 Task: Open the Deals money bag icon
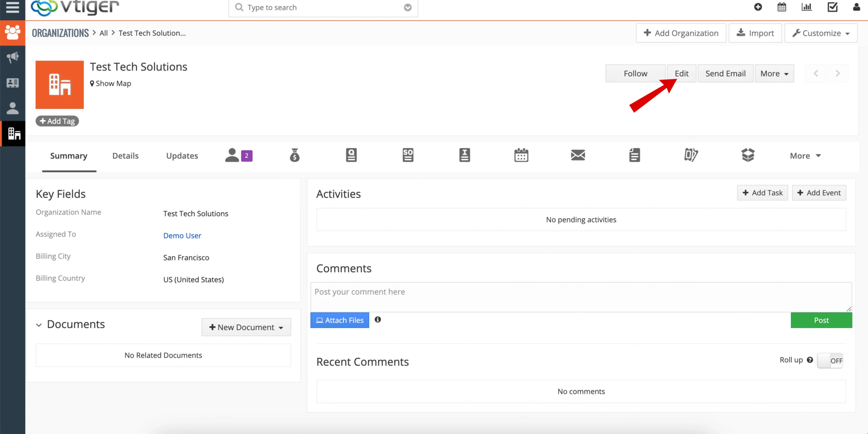pos(294,156)
